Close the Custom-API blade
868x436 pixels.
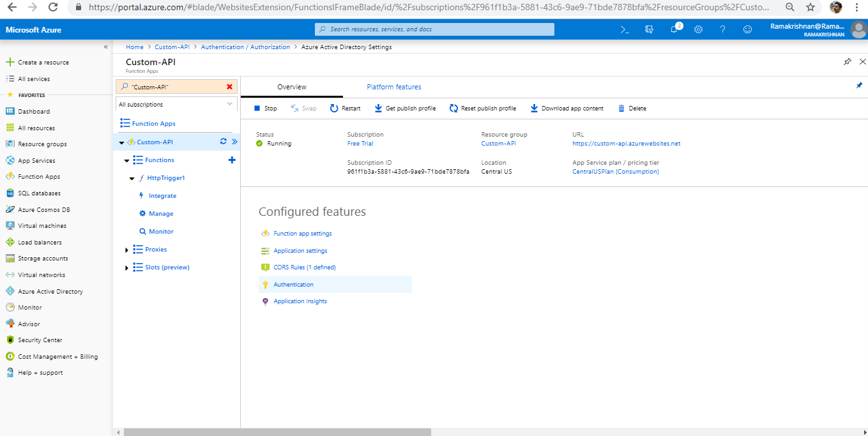863,62
